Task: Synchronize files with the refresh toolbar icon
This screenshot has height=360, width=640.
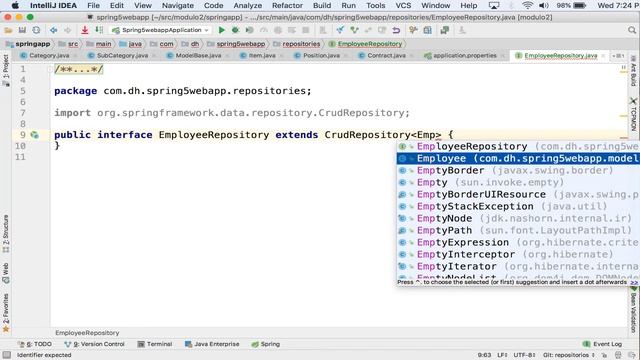Action: coord(36,30)
